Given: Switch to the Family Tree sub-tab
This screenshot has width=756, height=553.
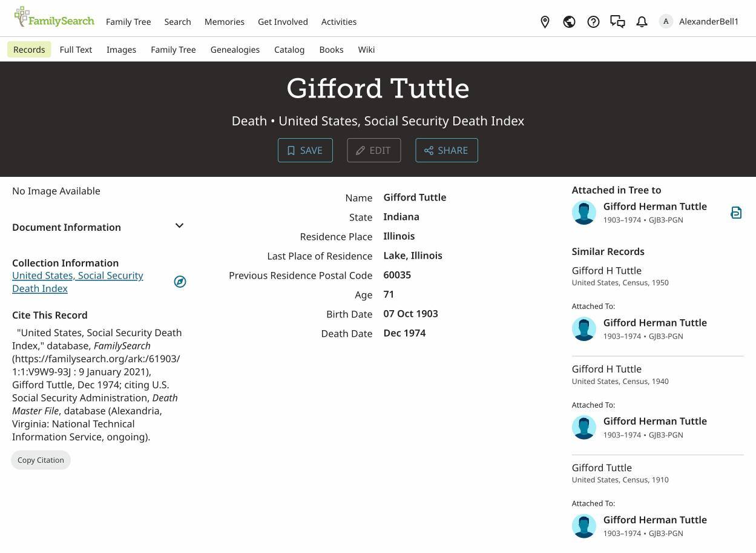Looking at the screenshot, I should [x=173, y=50].
